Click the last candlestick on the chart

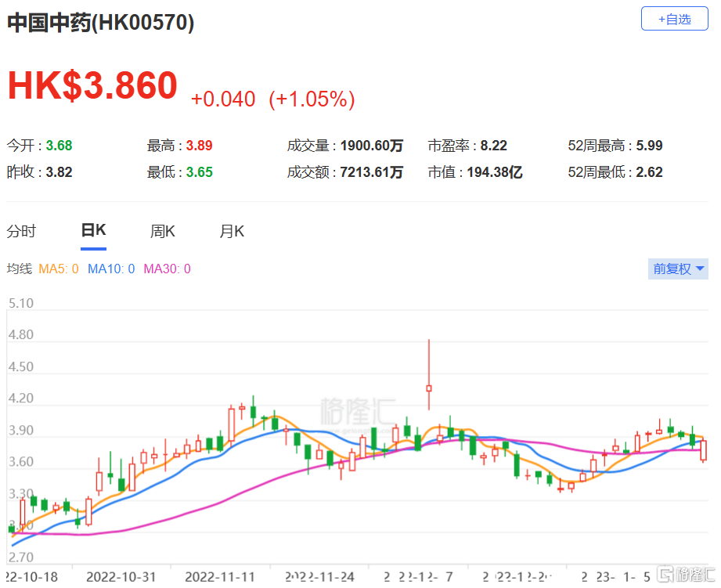704,450
